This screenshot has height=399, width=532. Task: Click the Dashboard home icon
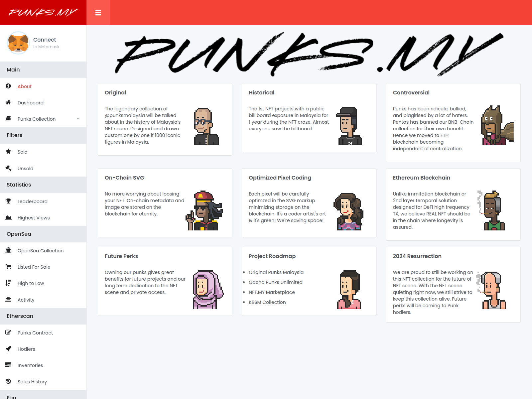(8, 102)
